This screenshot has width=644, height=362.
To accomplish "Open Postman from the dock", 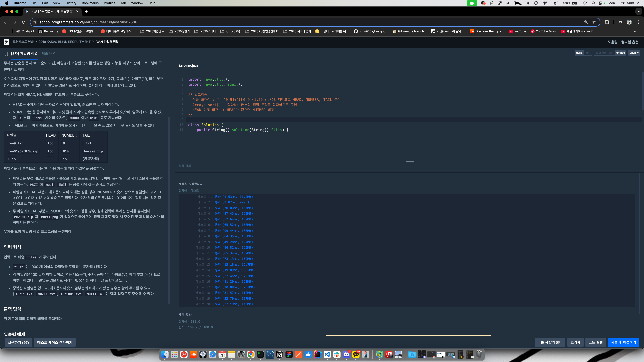I will tap(299, 355).
